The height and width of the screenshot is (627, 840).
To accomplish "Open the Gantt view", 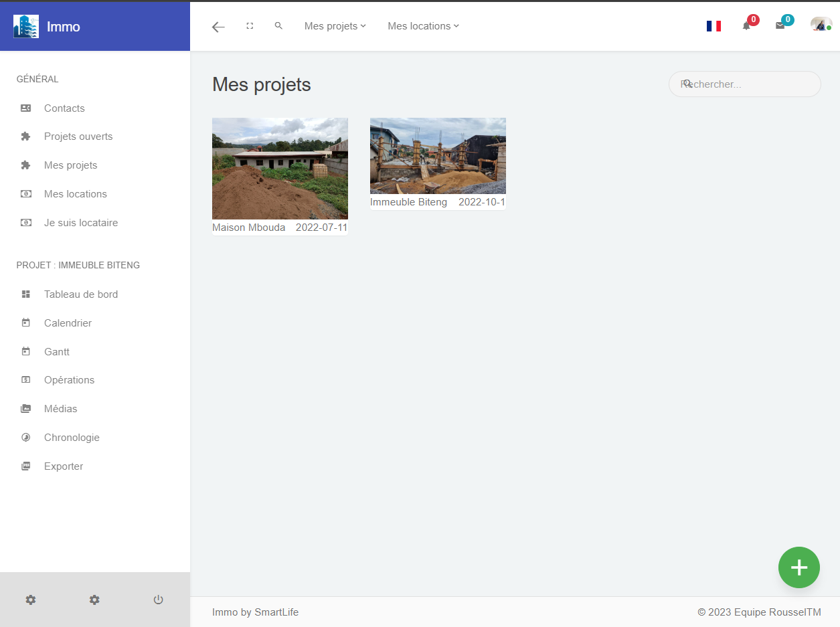I will 57,352.
